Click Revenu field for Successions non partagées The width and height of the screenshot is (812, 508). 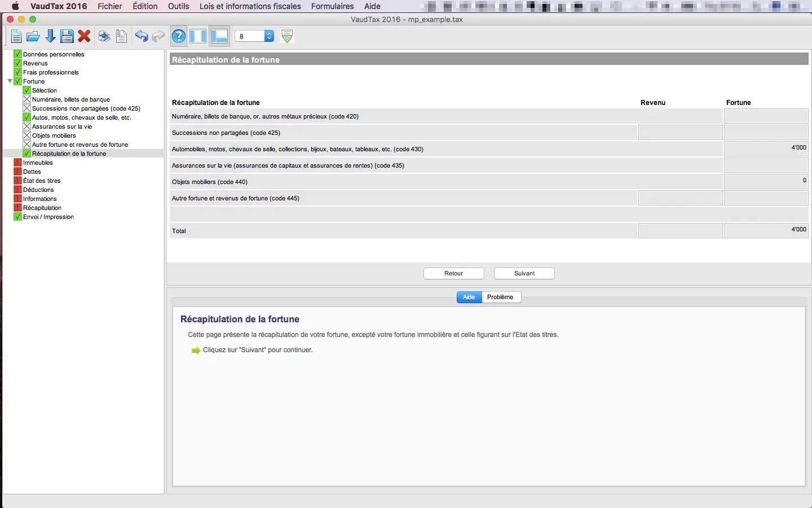click(x=681, y=133)
